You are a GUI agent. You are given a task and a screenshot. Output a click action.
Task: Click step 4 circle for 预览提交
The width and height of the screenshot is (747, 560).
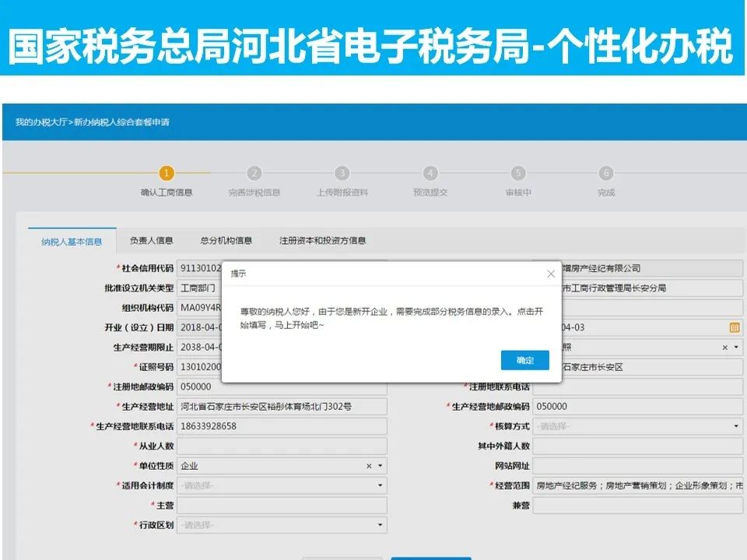pyautogui.click(x=430, y=173)
